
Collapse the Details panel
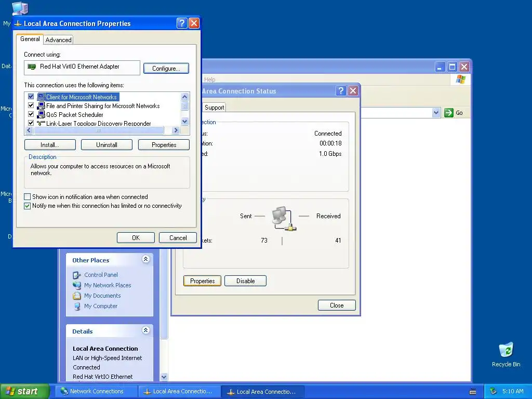point(145,330)
